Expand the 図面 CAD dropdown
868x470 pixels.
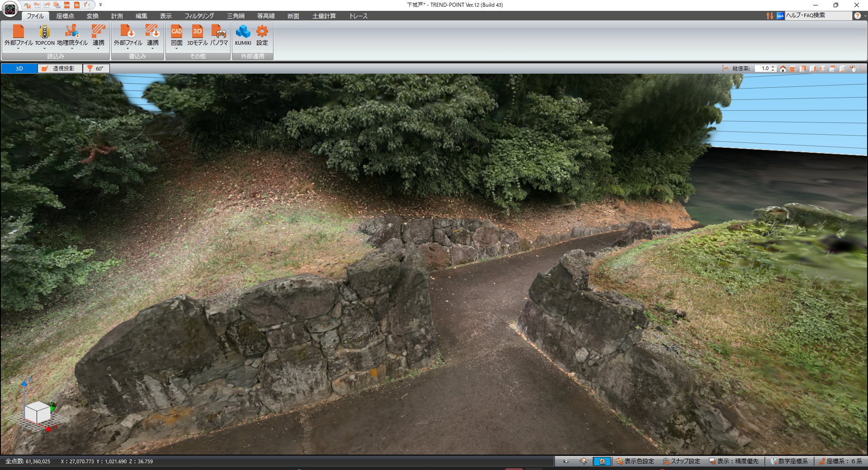[176, 48]
